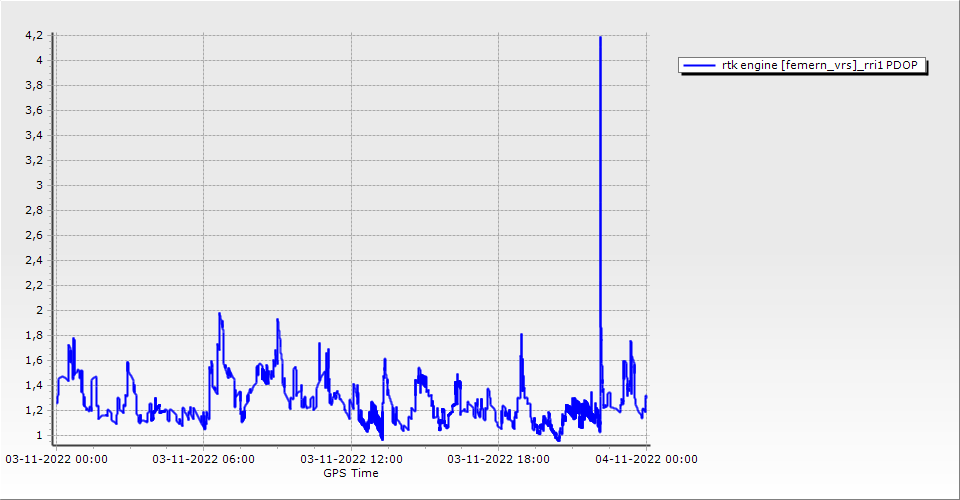
Task: Click the GPS Time axis title
Action: 351,473
